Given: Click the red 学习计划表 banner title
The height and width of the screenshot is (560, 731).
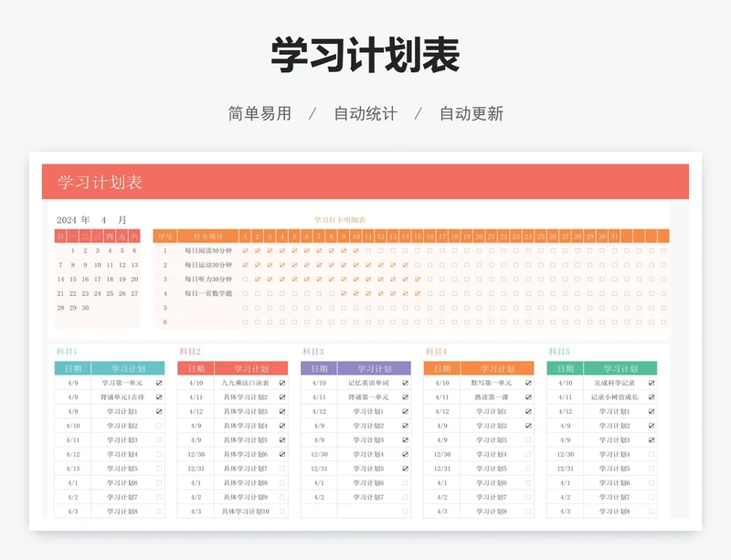Looking at the screenshot, I should (100, 182).
